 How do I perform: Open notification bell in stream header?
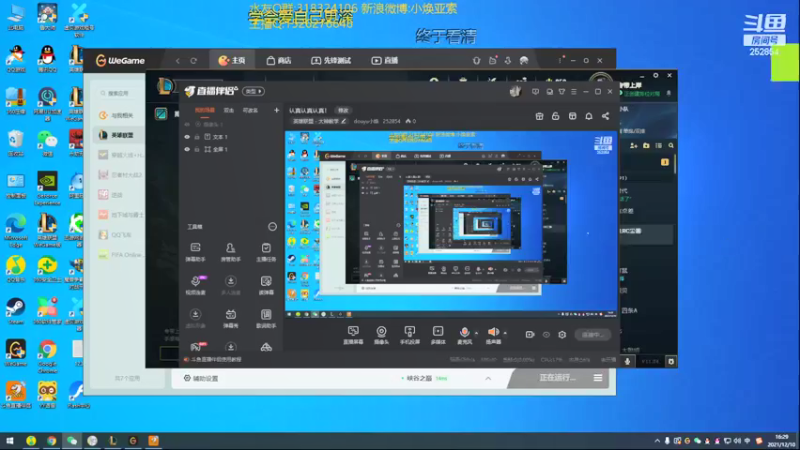click(589, 116)
